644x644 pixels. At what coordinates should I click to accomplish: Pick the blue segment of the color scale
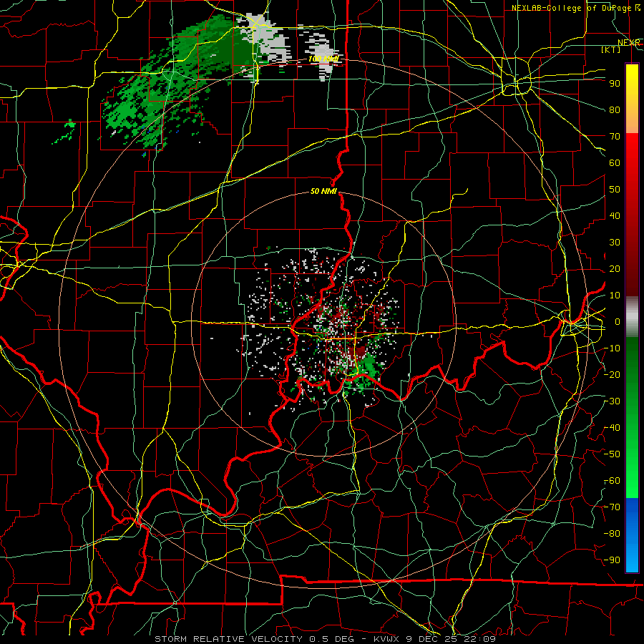[632, 535]
